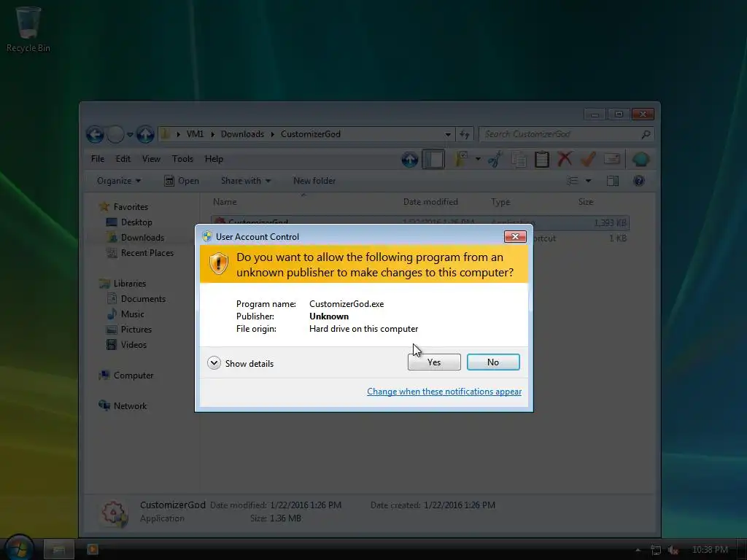Select Downloads in the navigation pane
The height and width of the screenshot is (560, 747).
[x=136, y=237]
